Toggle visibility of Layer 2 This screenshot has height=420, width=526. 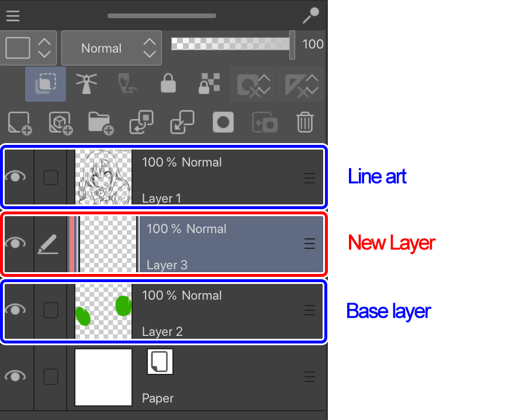coord(15,310)
